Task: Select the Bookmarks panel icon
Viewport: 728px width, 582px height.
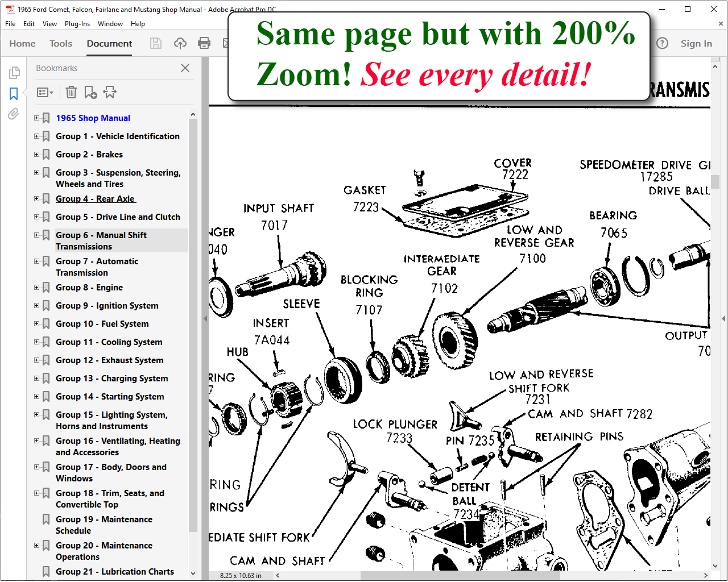Action: (14, 94)
